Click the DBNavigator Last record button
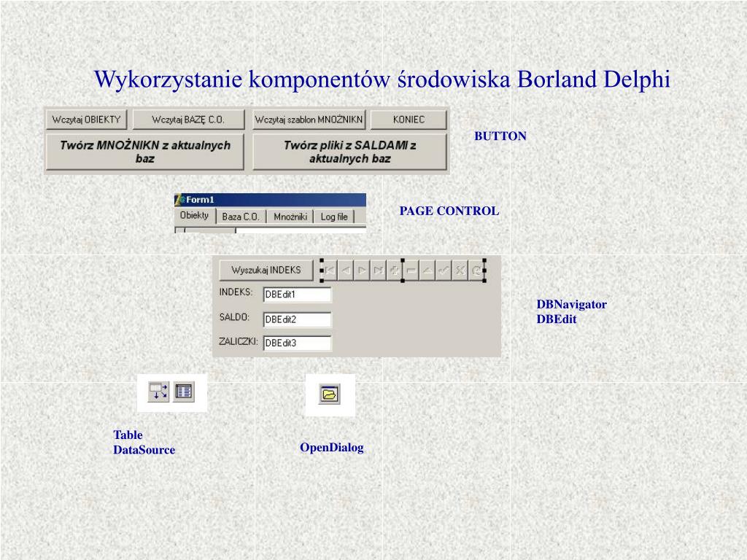 click(x=379, y=271)
